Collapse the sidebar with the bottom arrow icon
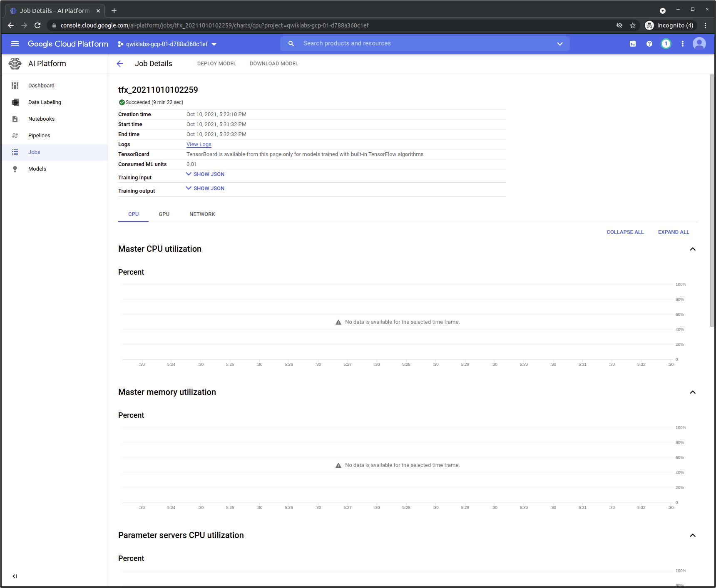This screenshot has width=716, height=588. [15, 576]
